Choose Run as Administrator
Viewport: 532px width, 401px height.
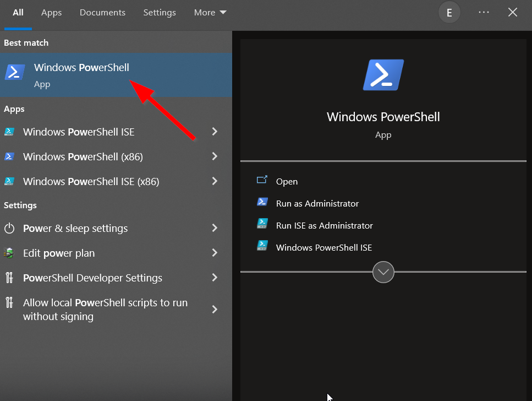click(x=317, y=203)
